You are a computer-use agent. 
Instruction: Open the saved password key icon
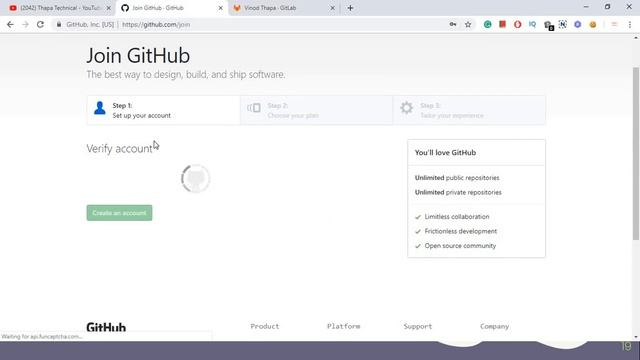[453, 24]
